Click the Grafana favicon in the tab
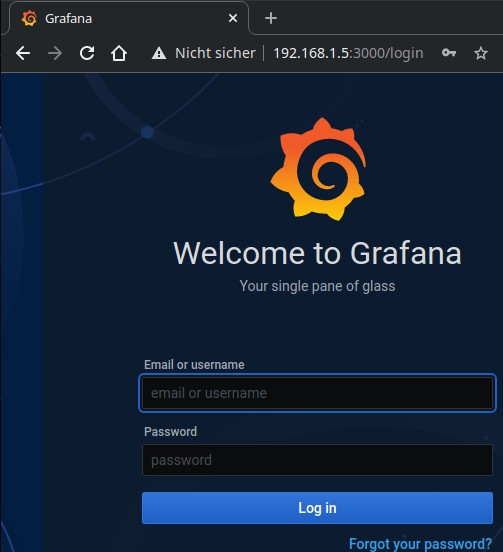This screenshot has height=552, width=503. 29,18
